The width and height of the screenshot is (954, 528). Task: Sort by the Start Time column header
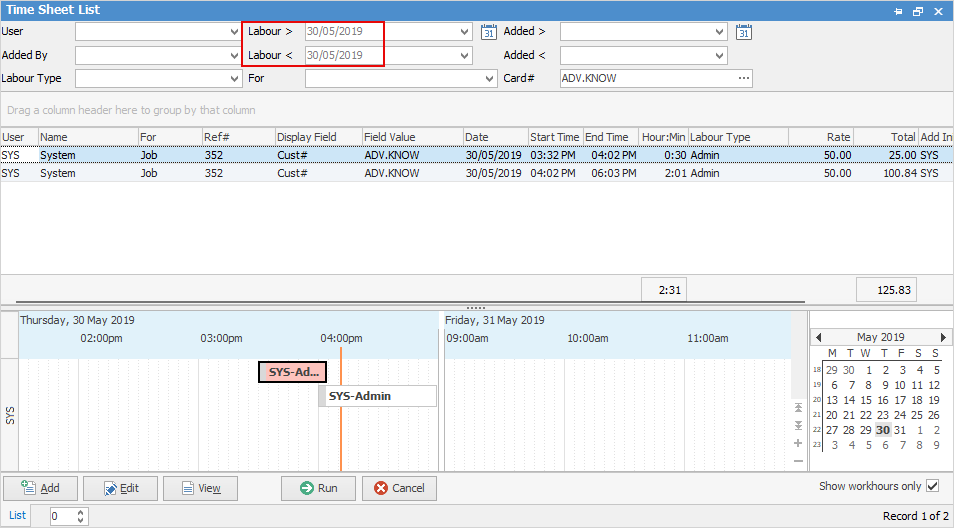(555, 137)
